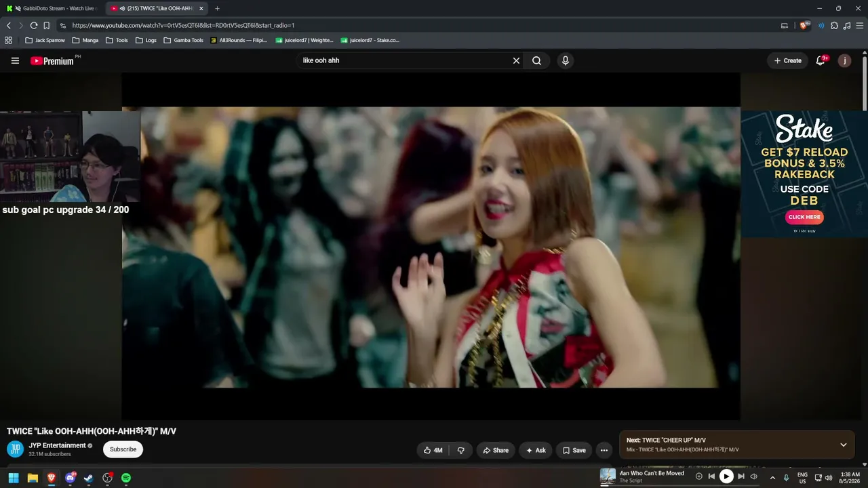Like the video with thumbs up
The height and width of the screenshot is (488, 868).
tap(433, 450)
